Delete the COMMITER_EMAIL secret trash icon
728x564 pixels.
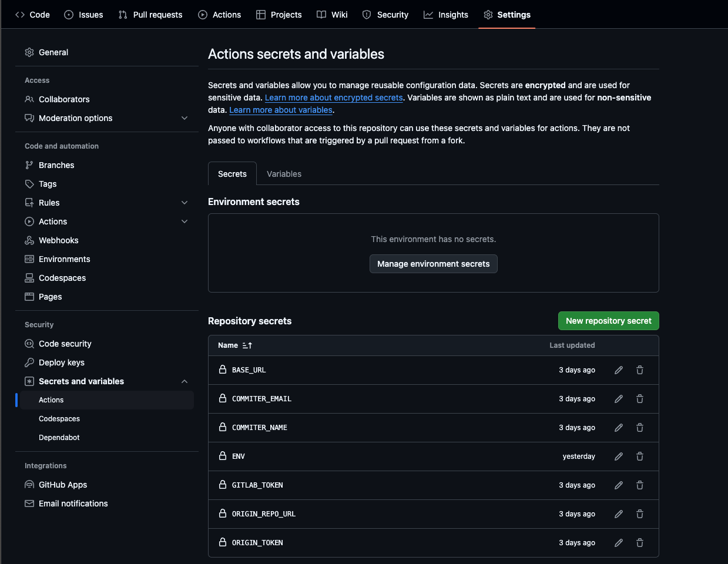(x=640, y=399)
